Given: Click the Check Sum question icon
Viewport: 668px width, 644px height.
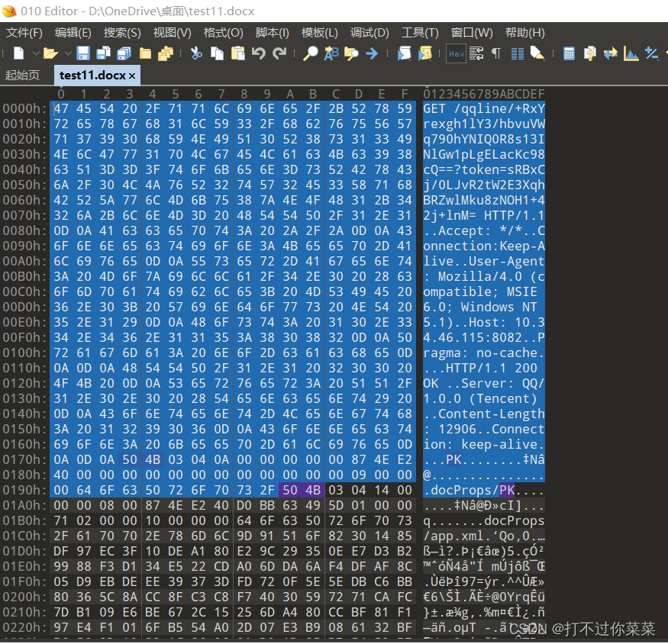Looking at the screenshot, I should click(x=589, y=53).
